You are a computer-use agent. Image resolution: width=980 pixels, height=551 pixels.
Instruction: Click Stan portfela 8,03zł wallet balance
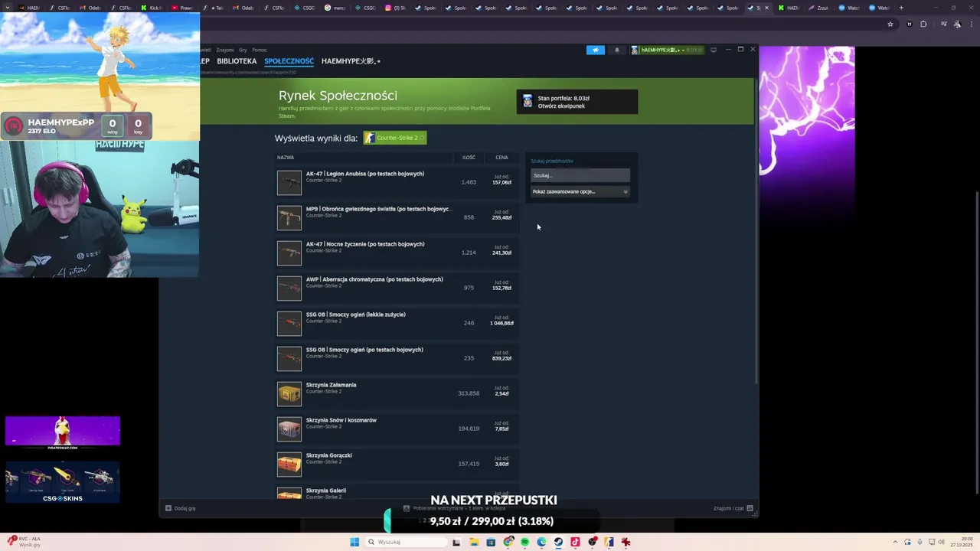click(563, 99)
